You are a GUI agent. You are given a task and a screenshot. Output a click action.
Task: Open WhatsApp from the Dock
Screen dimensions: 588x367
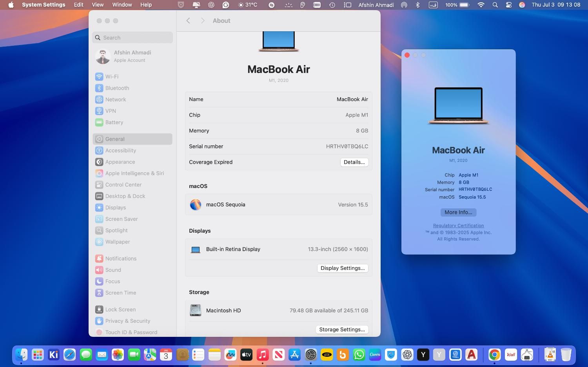point(359,355)
